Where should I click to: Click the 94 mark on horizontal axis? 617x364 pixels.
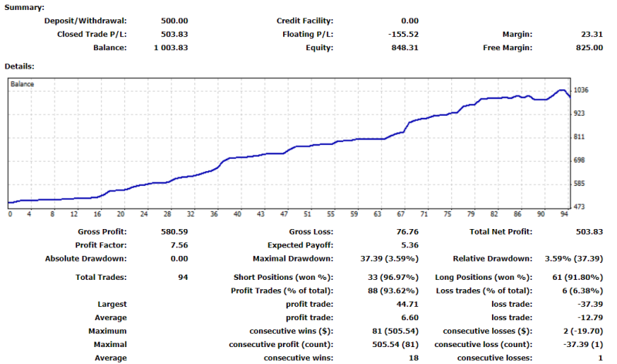pyautogui.click(x=564, y=214)
